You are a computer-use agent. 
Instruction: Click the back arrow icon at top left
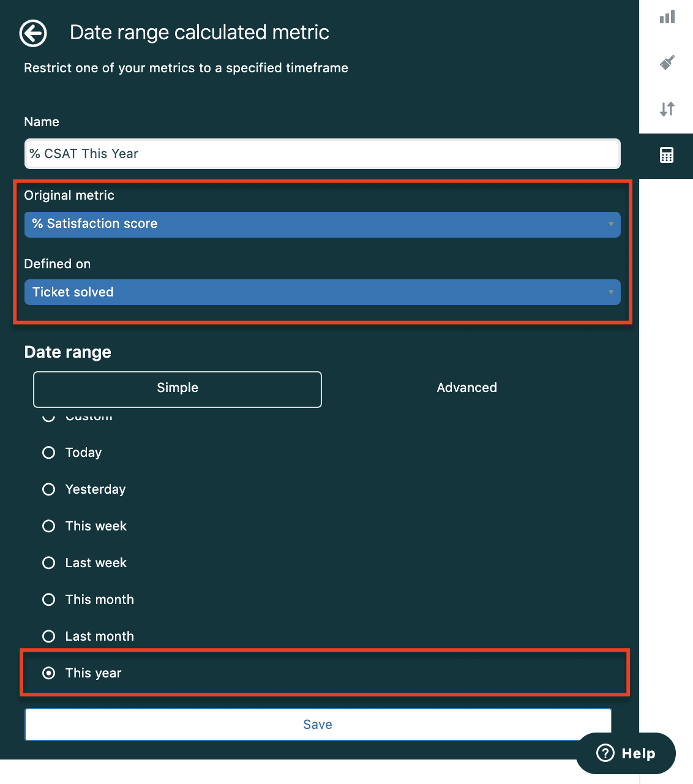[x=33, y=34]
